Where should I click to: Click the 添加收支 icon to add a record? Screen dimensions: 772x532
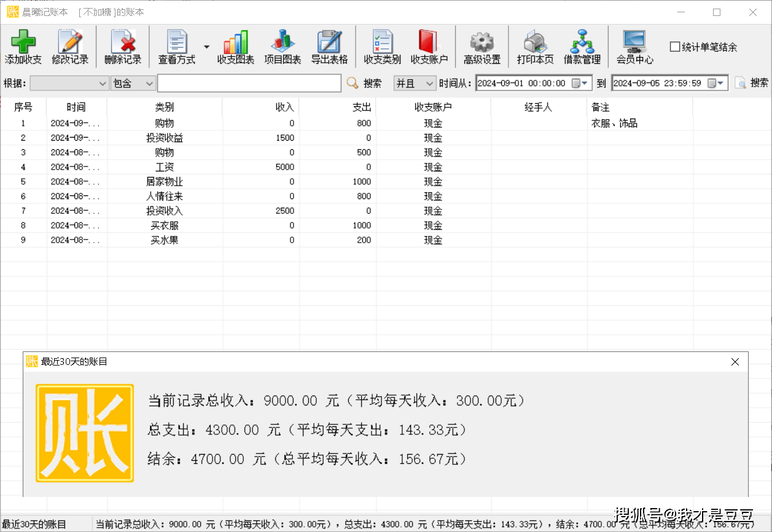[23, 46]
